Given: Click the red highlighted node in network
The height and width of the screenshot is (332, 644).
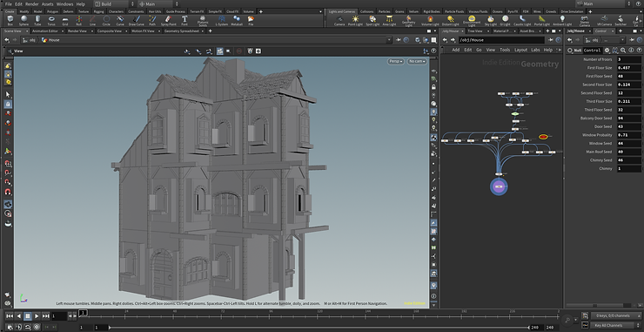Looking at the screenshot, I should click(x=543, y=137).
